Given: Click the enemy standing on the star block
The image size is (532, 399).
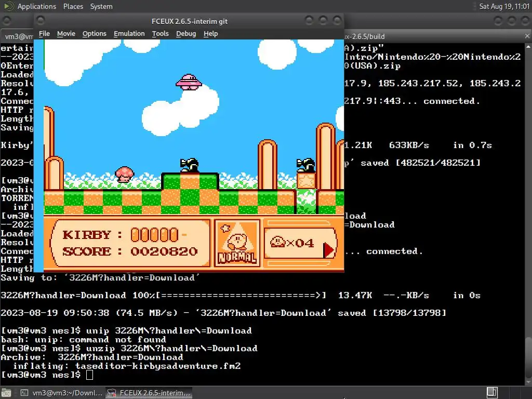Looking at the screenshot, I should pos(305,165).
